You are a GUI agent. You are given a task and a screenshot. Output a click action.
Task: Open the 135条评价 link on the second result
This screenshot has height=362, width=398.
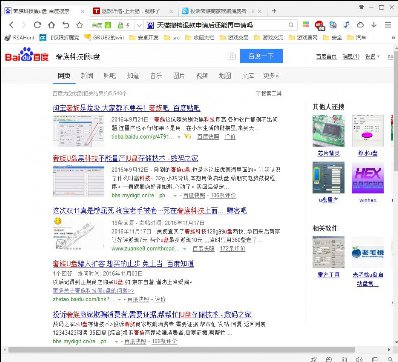pos(223,195)
